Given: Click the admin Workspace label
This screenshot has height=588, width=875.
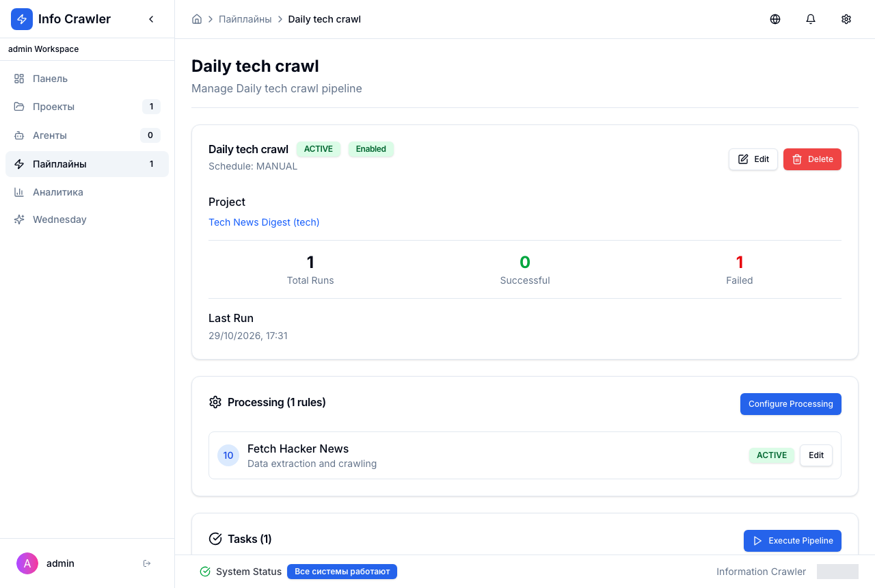Looking at the screenshot, I should tap(43, 49).
